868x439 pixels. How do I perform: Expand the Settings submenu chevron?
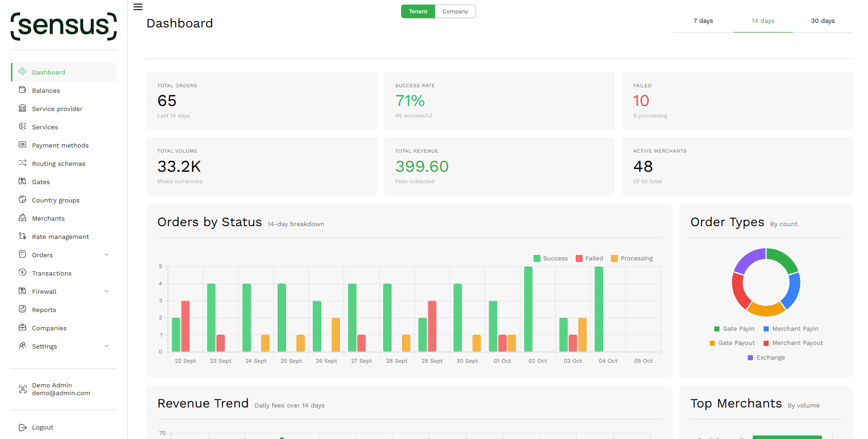pos(106,346)
